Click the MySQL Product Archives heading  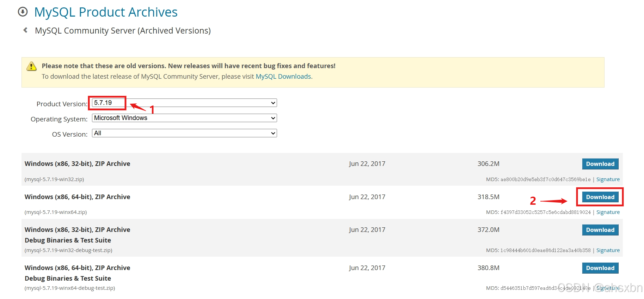[x=106, y=12]
